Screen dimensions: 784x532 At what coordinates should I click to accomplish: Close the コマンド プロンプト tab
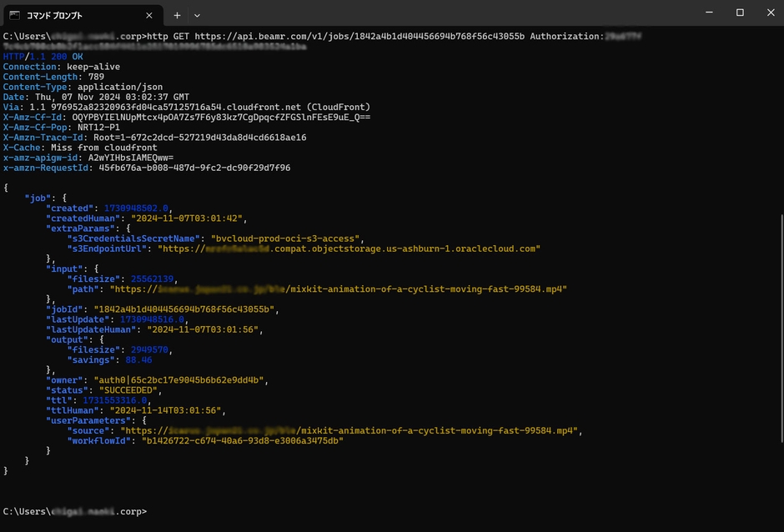pos(149,15)
